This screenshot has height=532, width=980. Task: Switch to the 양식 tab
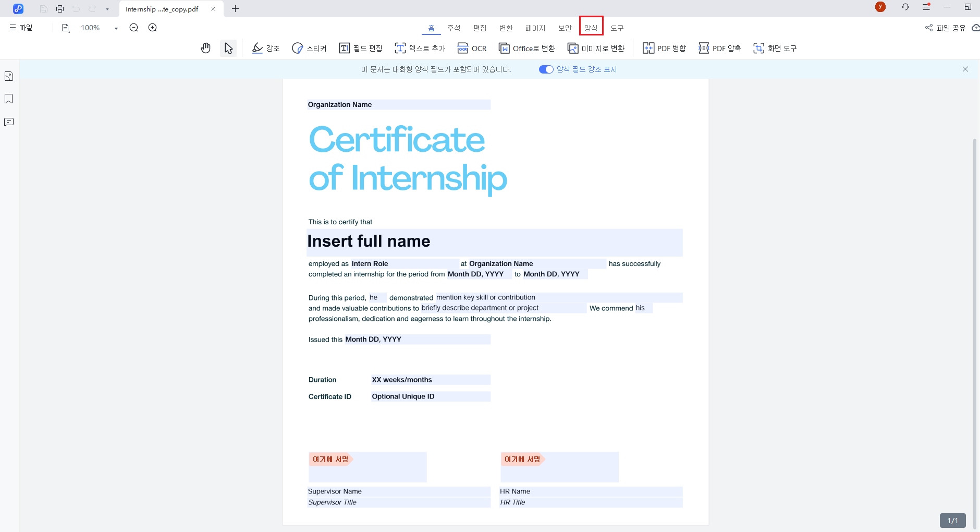[x=591, y=28]
